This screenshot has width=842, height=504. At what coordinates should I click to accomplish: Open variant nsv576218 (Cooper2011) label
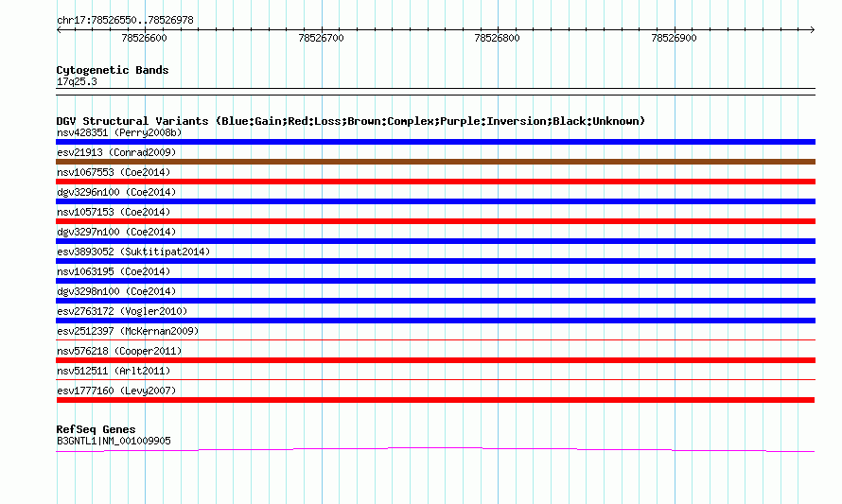click(x=119, y=351)
